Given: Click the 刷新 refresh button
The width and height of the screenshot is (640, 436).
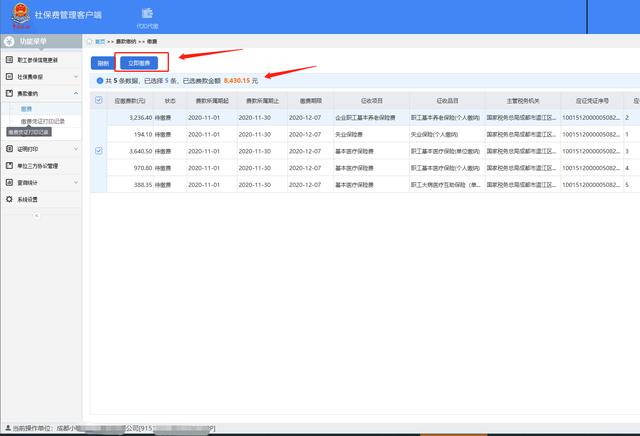Looking at the screenshot, I should pos(103,63).
